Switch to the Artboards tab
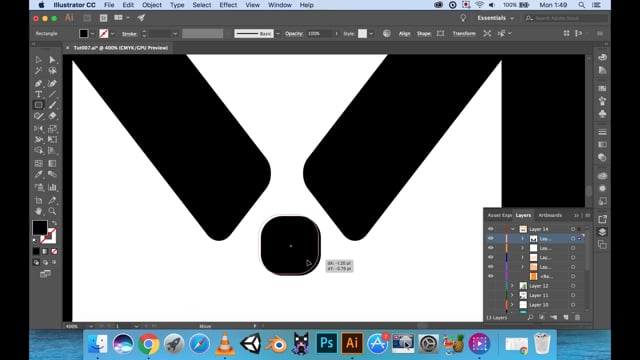Screen dimensions: 640x360 pyautogui.click(x=550, y=215)
